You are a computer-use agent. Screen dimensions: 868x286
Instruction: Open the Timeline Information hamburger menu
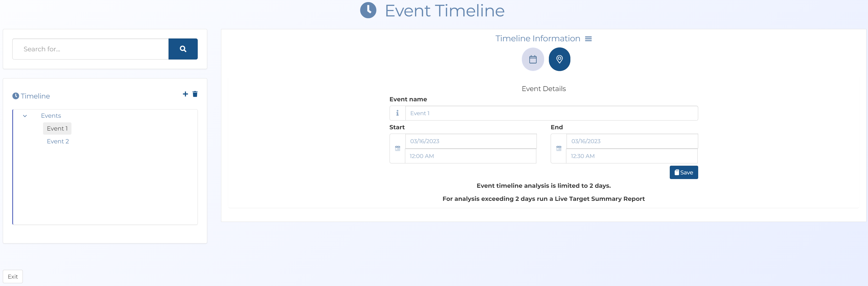click(588, 39)
